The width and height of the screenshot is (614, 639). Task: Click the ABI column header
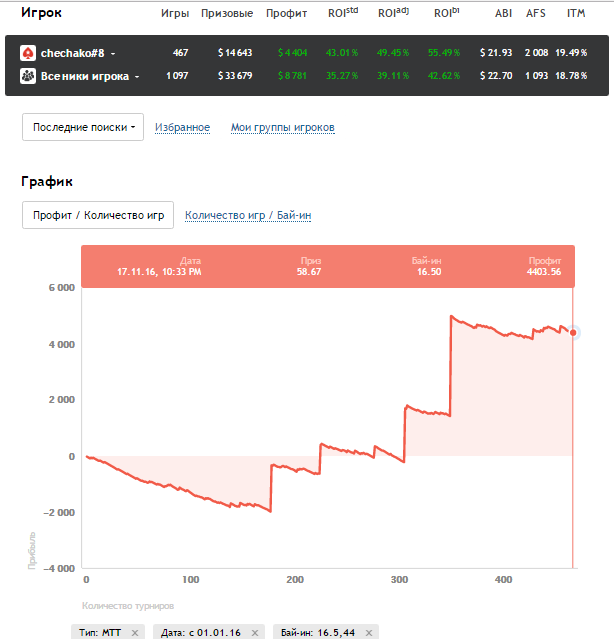503,14
